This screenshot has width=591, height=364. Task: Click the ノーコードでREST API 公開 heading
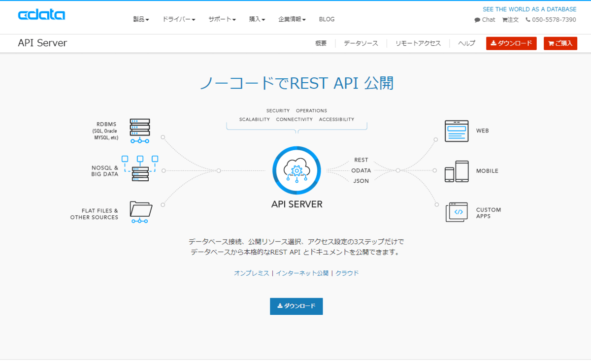[x=296, y=83]
